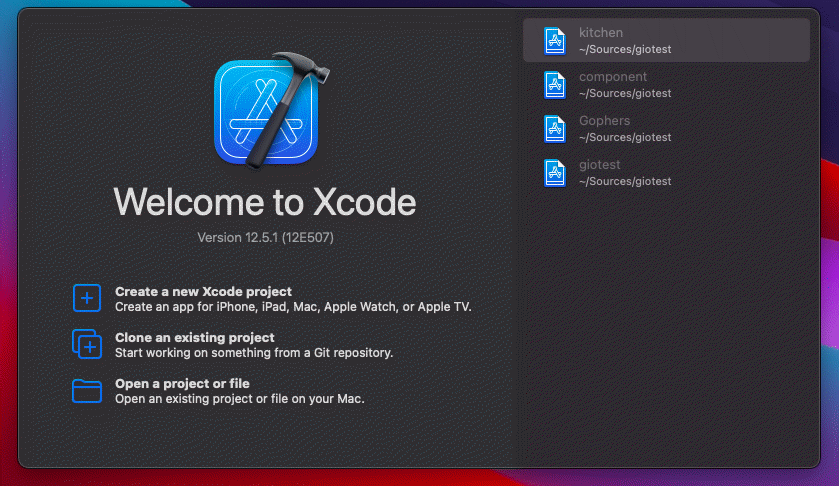839x486 pixels.
Task: Click the path under kitchen project
Action: pyautogui.click(x=625, y=49)
